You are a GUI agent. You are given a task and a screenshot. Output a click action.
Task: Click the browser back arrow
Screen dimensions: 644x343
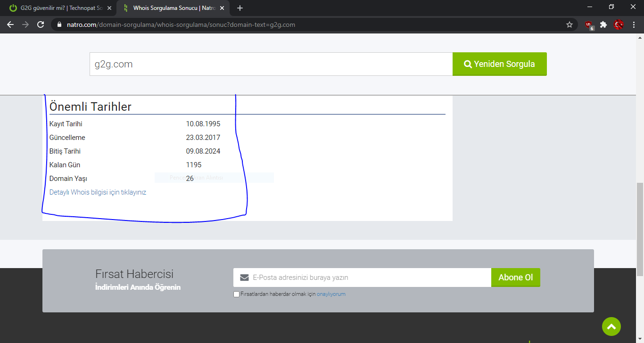(x=10, y=24)
